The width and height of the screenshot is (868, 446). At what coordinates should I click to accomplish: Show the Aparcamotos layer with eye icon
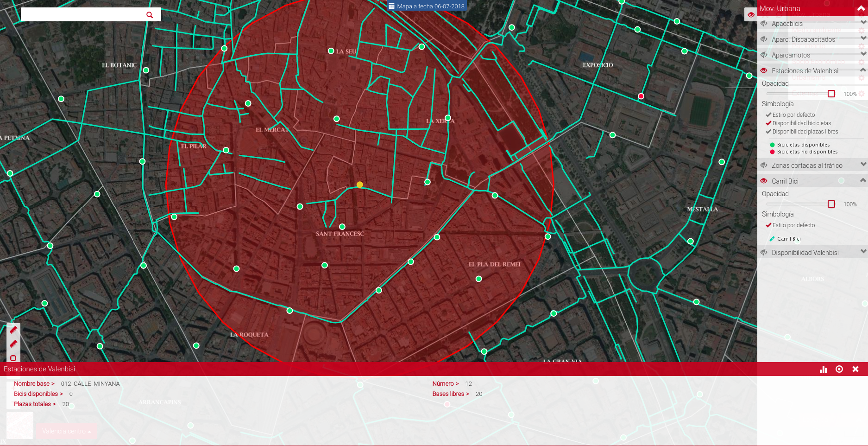(x=764, y=55)
